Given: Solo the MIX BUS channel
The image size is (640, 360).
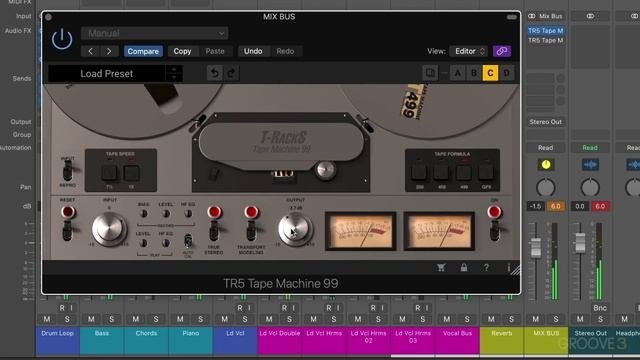Looking at the screenshot, I should click(x=556, y=319).
